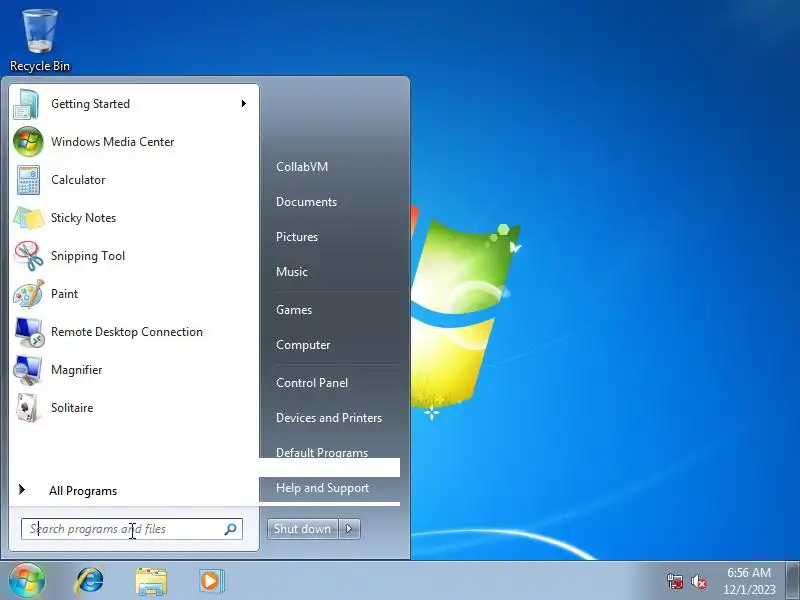Image resolution: width=800 pixels, height=600 pixels.
Task: Open the Shut down options arrow
Action: pyautogui.click(x=349, y=529)
